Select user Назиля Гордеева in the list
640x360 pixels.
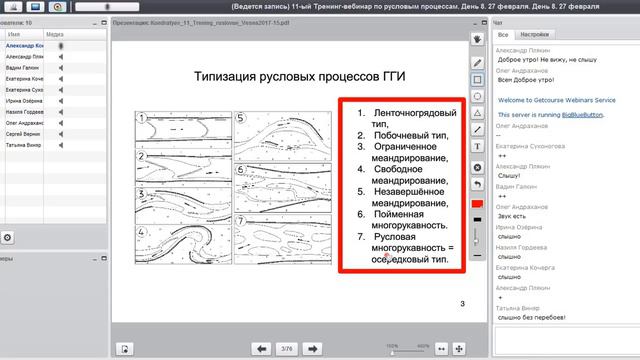[x=24, y=112]
